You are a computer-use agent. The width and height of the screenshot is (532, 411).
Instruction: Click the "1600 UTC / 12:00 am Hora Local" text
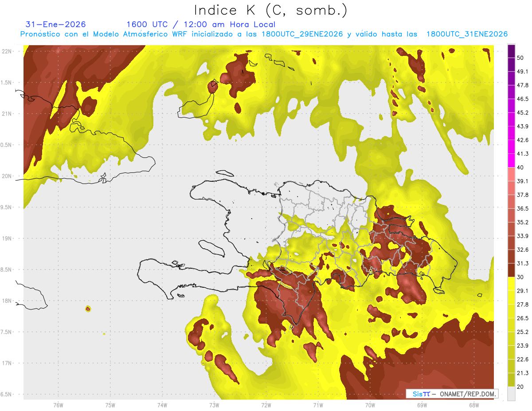click(201, 24)
